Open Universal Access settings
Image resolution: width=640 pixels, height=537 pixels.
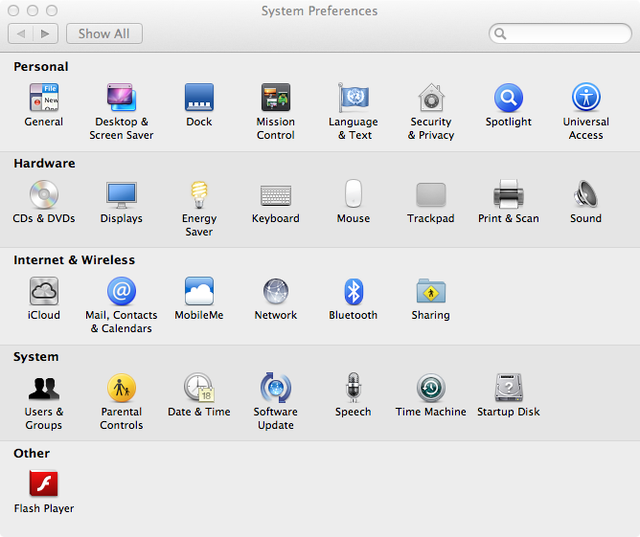pos(586,98)
